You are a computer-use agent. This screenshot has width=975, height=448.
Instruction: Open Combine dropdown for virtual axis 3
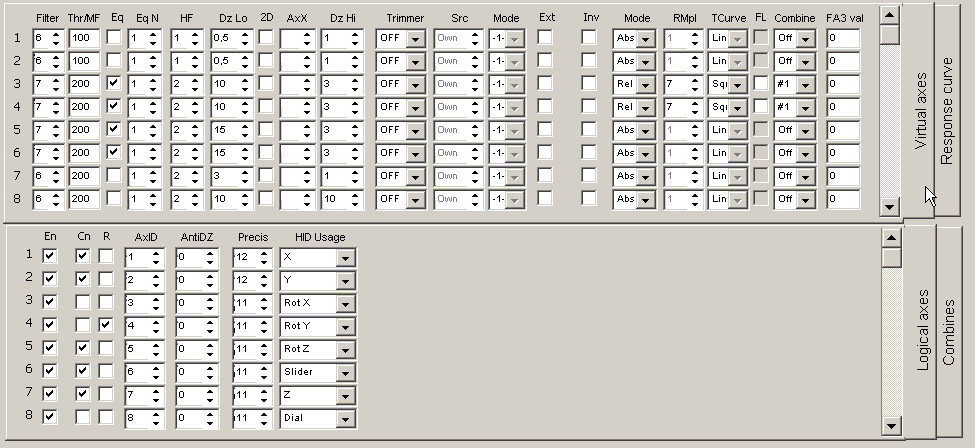click(x=806, y=85)
